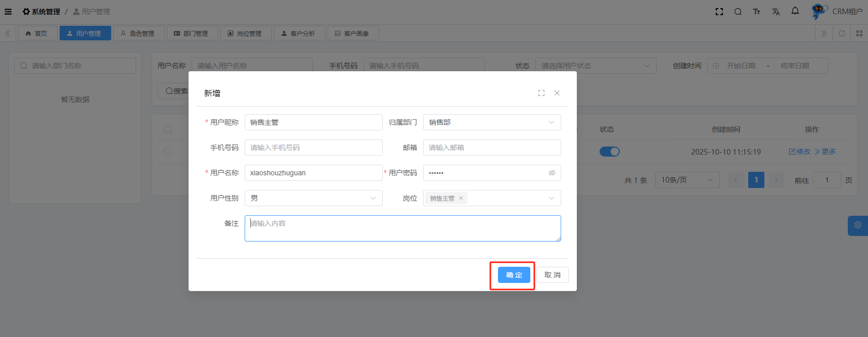Click the fullscreen icon in top header
This screenshot has height=337, width=868.
point(719,12)
